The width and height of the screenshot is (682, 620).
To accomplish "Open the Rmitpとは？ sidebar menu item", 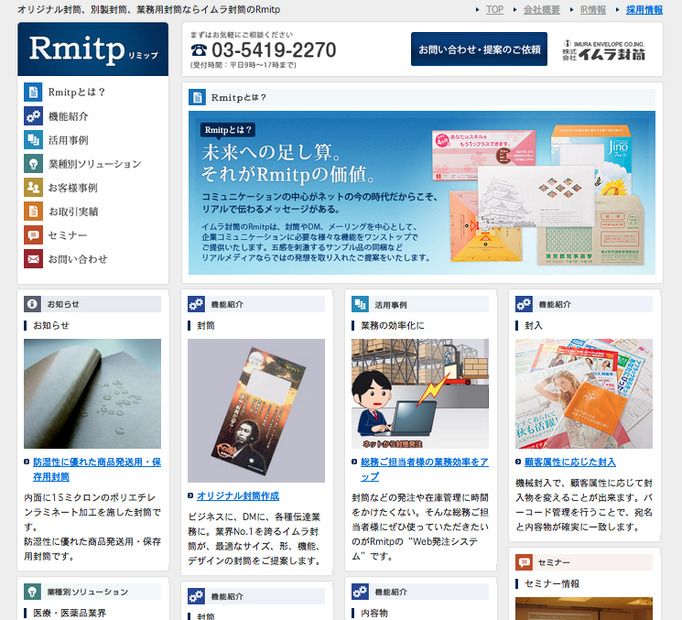I will point(77,92).
